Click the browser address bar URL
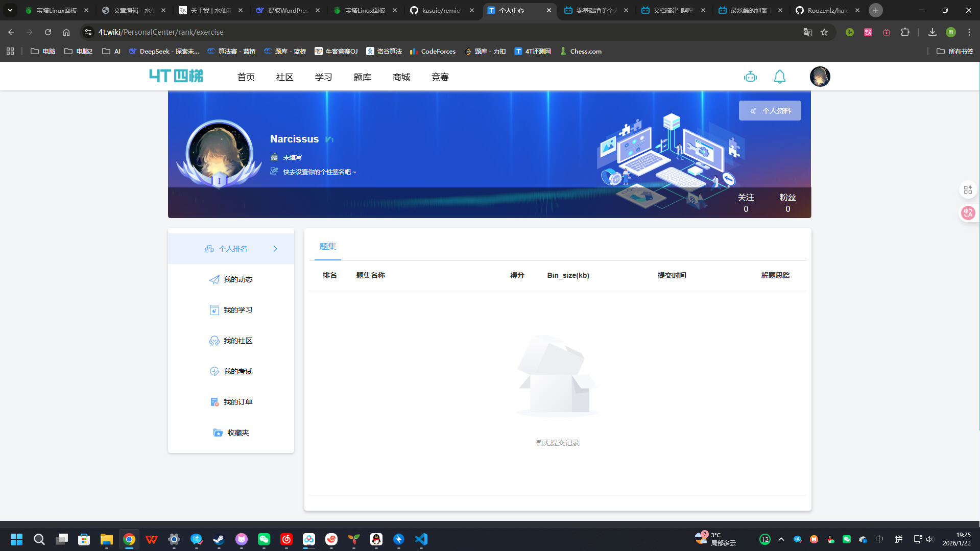Image resolution: width=980 pixels, height=551 pixels. pos(161,32)
